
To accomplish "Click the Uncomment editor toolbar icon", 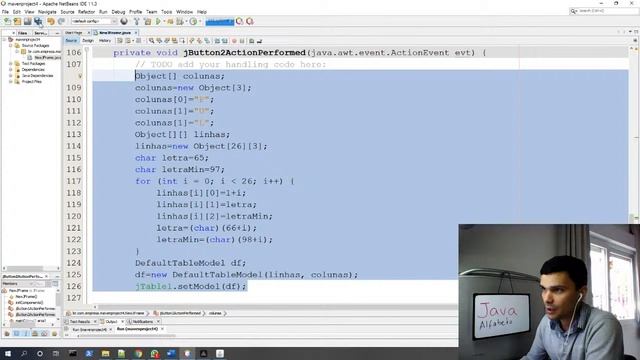I will pos(259,40).
